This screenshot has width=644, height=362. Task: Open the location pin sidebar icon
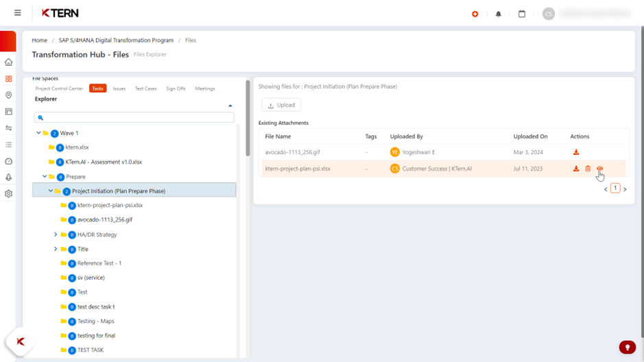tap(9, 95)
